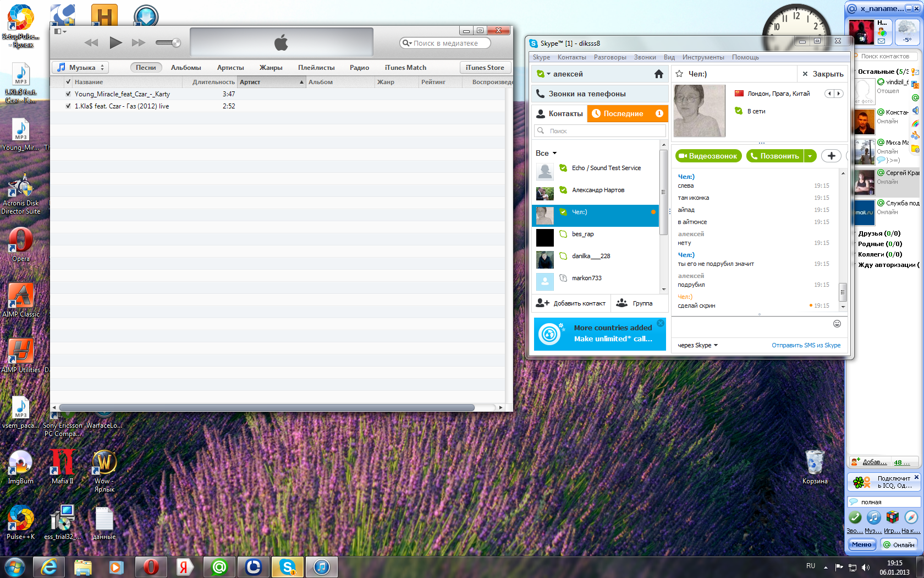
Task: Toggle the checkbox in the iTunes column header
Action: (68, 82)
